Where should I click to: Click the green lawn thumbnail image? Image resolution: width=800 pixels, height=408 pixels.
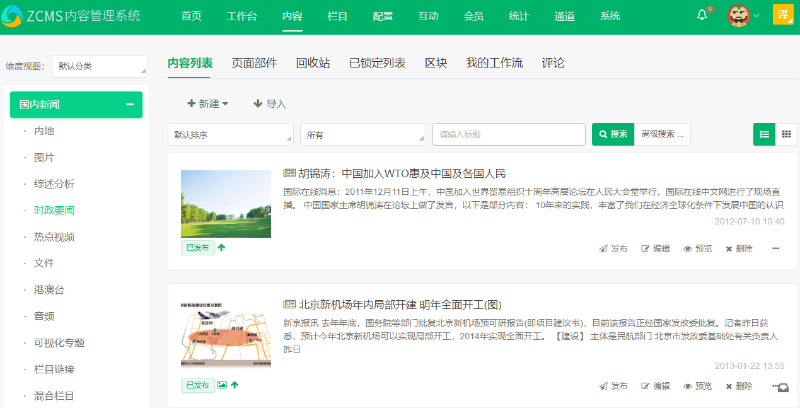coord(226,204)
